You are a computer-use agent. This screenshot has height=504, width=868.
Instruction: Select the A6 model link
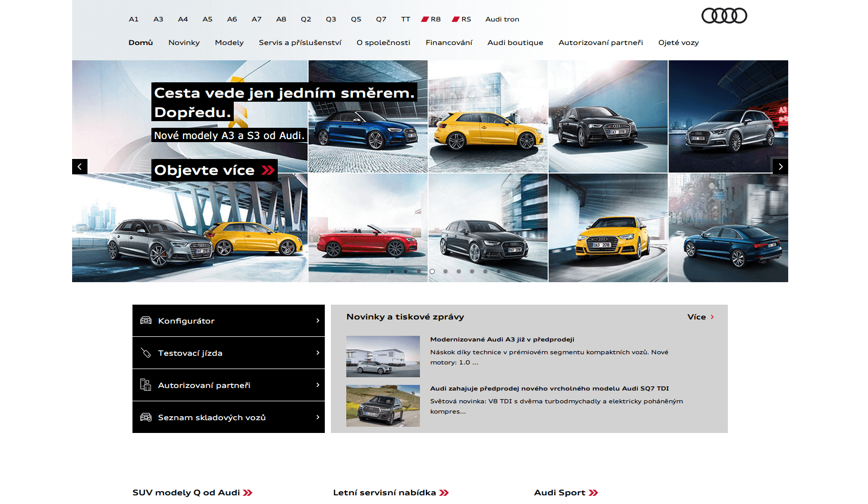[232, 19]
